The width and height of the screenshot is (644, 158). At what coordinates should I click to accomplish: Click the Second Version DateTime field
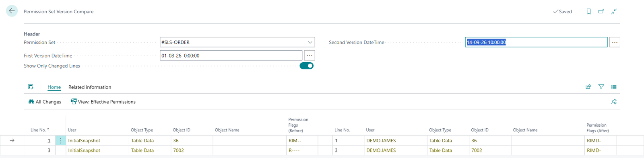(x=536, y=42)
